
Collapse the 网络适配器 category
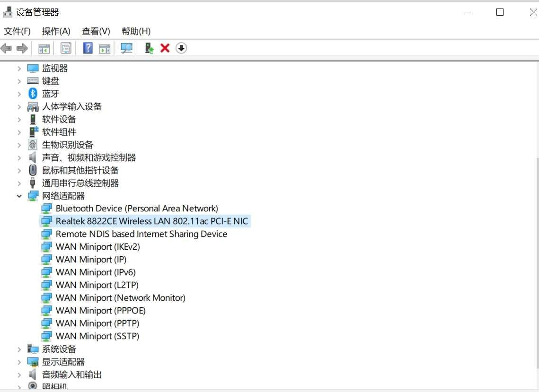pyautogui.click(x=19, y=196)
